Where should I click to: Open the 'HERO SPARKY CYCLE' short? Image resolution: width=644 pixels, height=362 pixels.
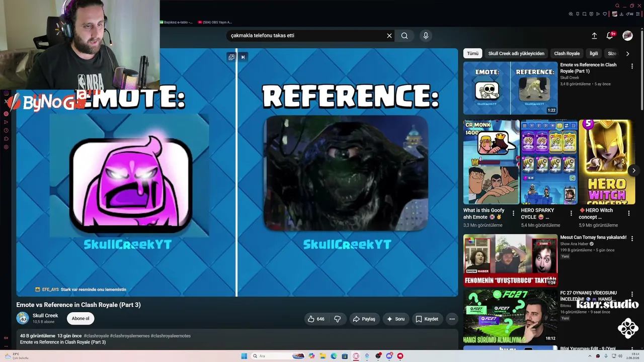[549, 162]
